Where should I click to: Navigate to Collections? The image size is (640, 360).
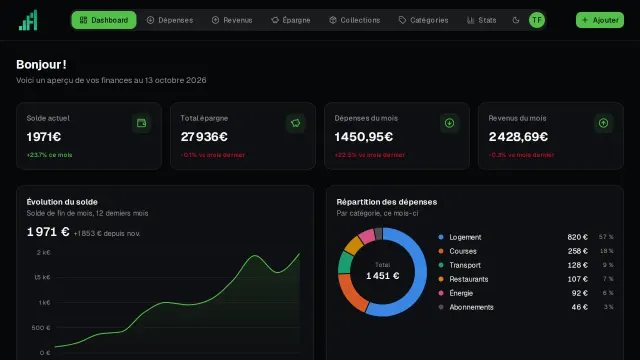[355, 20]
